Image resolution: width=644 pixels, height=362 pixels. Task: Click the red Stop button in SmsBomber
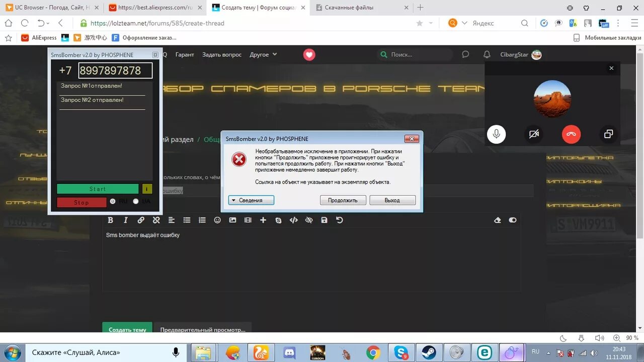82,203
